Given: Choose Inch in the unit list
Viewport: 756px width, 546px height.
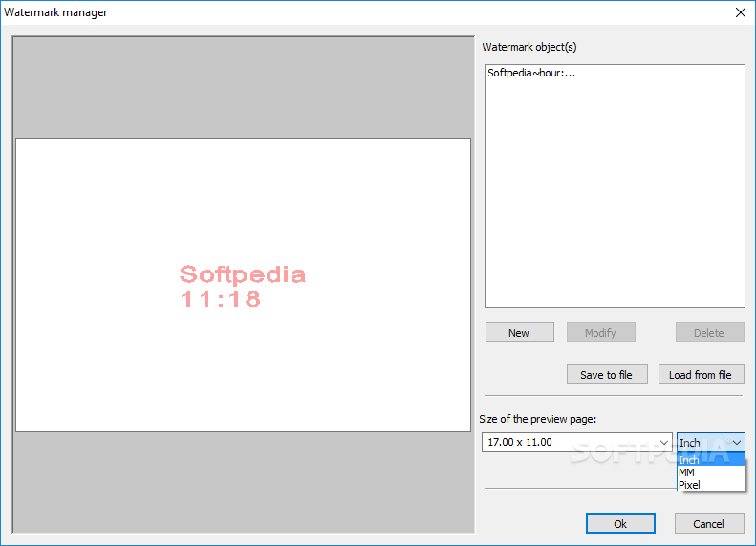Looking at the screenshot, I should [711, 460].
